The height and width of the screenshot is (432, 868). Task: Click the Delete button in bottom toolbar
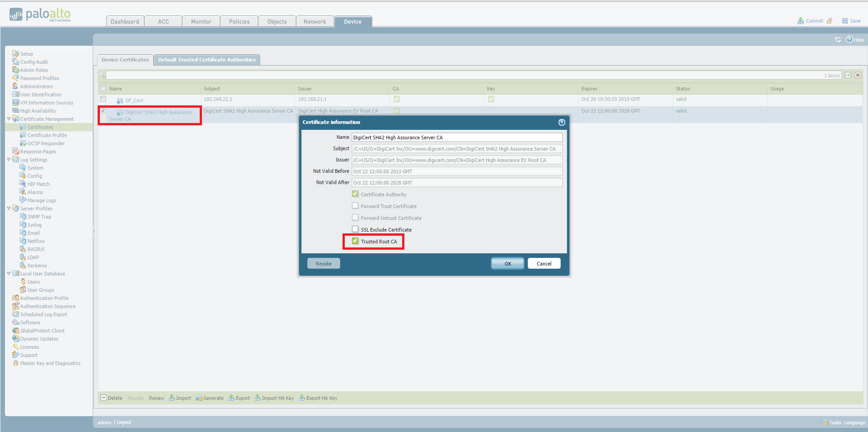pyautogui.click(x=112, y=398)
